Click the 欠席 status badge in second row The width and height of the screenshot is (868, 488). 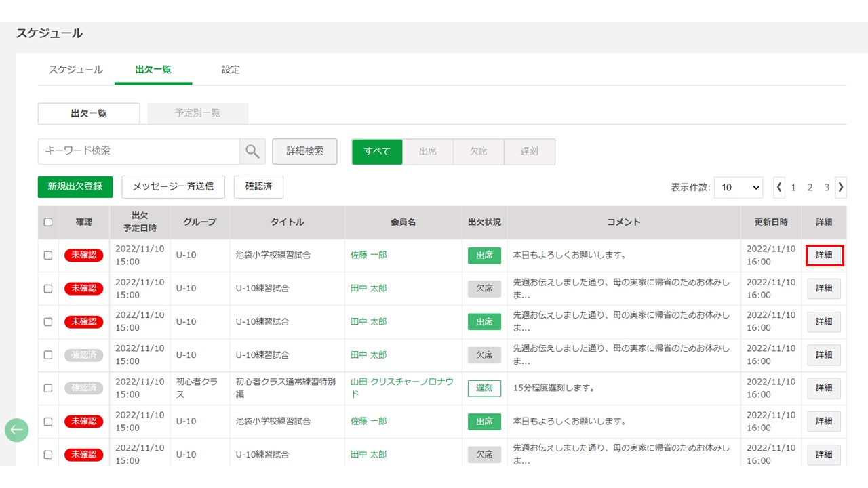click(484, 289)
